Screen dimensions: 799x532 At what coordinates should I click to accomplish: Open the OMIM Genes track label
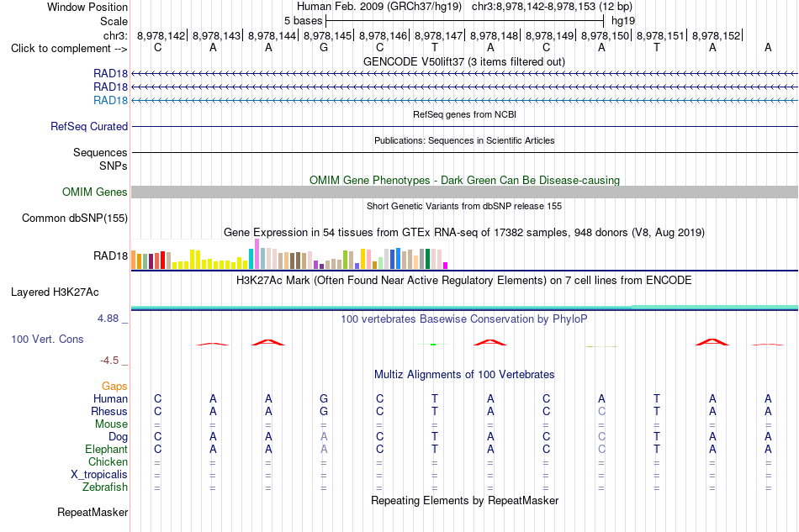[x=94, y=192]
